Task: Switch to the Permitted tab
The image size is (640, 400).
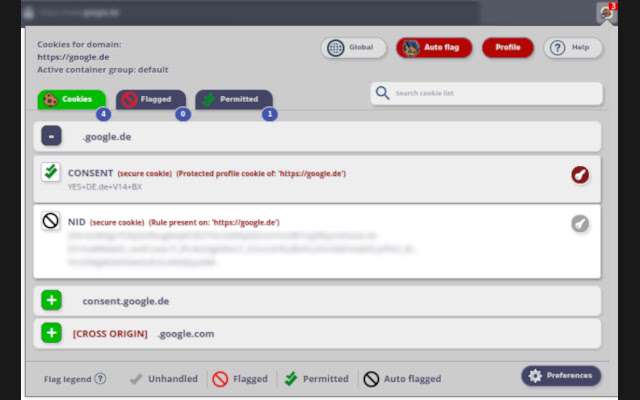Action: point(234,99)
